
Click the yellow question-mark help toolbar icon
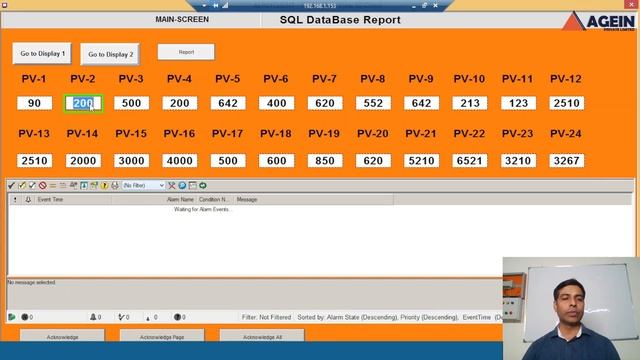coord(104,186)
